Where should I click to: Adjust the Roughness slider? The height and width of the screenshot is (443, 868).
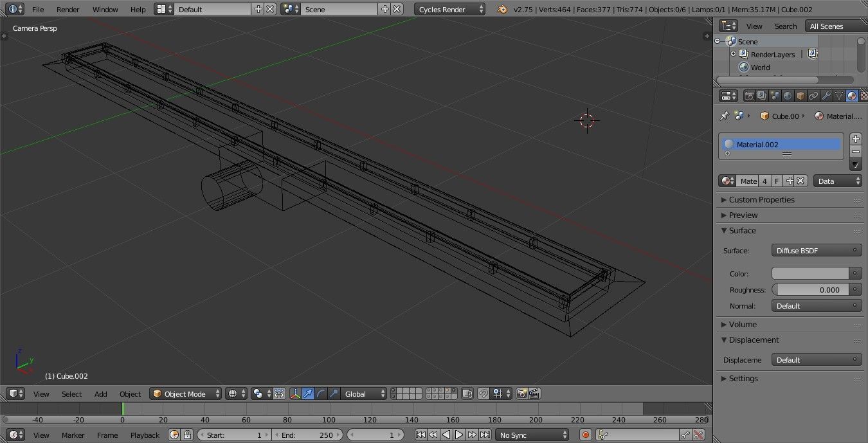(810, 290)
